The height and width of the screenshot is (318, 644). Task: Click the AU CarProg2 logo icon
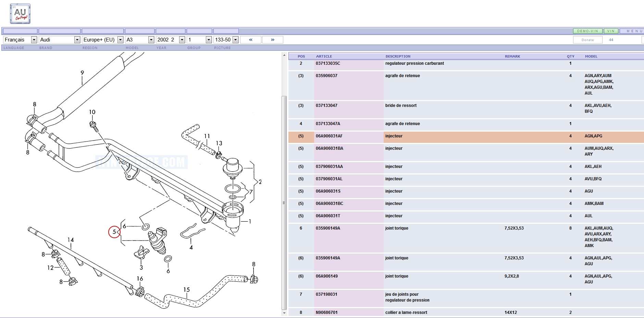click(x=20, y=14)
